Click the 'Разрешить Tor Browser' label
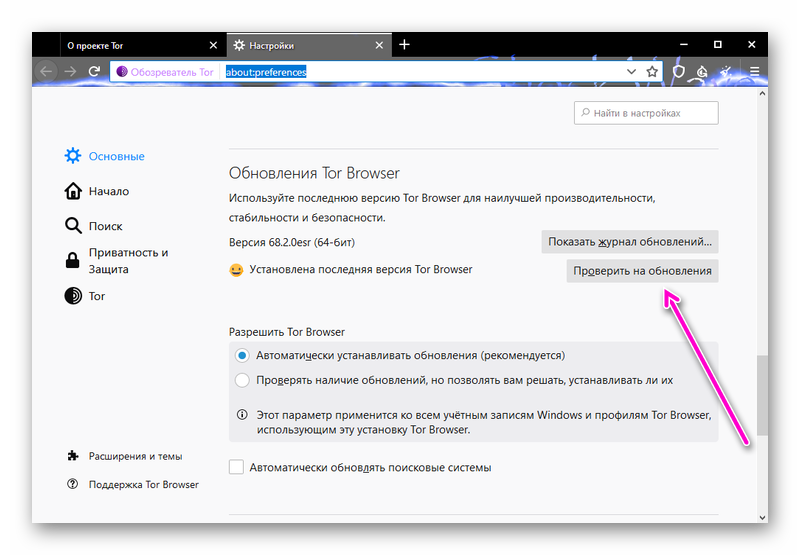Screen dimensions: 800x555 pyautogui.click(x=287, y=332)
